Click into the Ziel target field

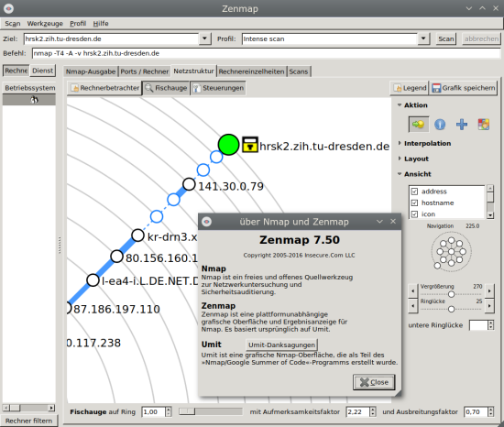[111, 38]
